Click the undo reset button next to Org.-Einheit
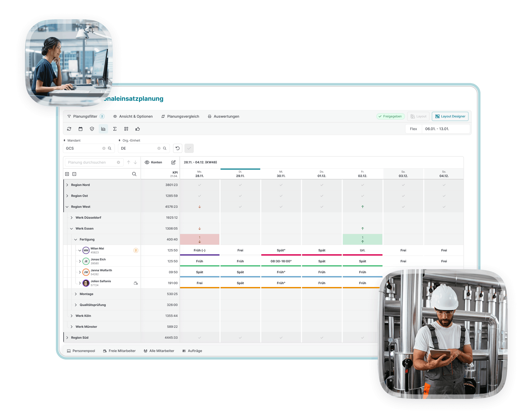Image resolution: width=532 pixels, height=414 pixels. coord(178,148)
